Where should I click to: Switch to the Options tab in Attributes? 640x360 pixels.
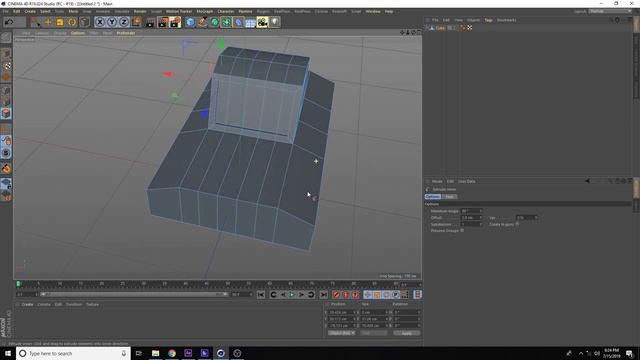click(433, 197)
